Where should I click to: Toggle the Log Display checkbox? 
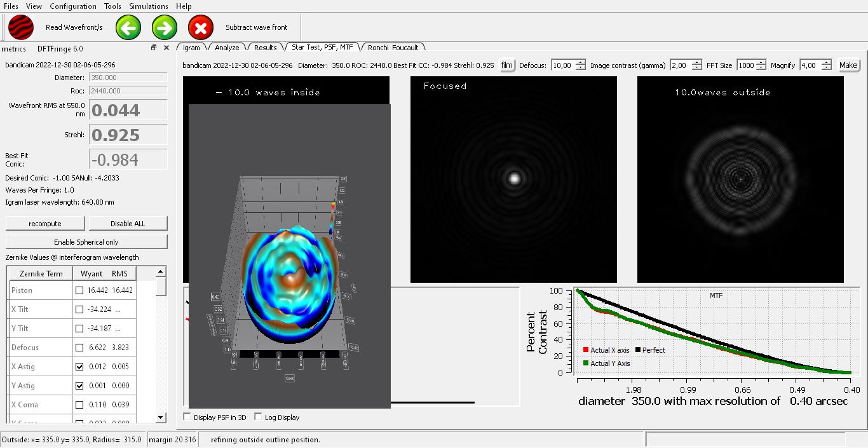coord(258,417)
